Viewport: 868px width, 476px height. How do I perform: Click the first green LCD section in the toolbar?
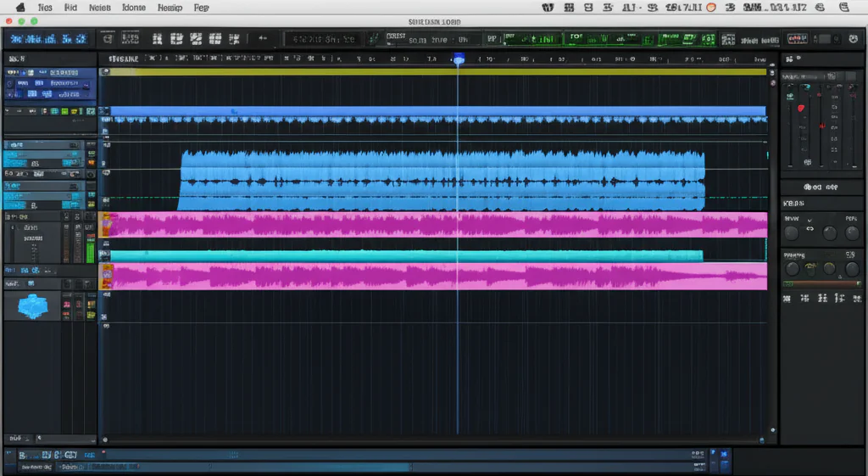(531, 39)
